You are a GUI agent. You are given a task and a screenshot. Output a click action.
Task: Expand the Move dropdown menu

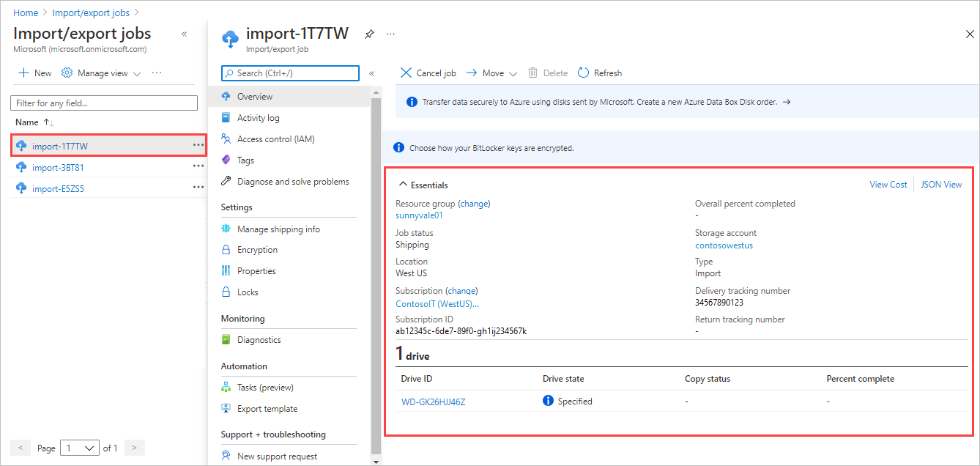513,73
